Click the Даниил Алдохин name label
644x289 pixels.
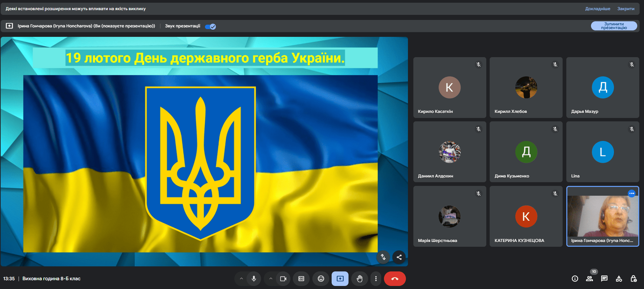tap(436, 176)
